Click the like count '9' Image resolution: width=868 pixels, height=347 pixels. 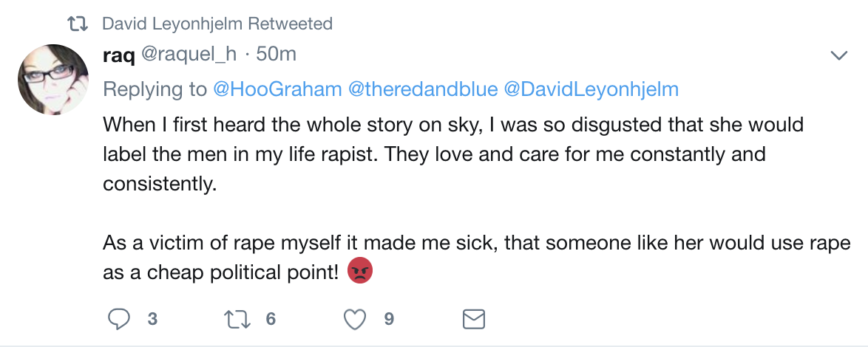389,319
